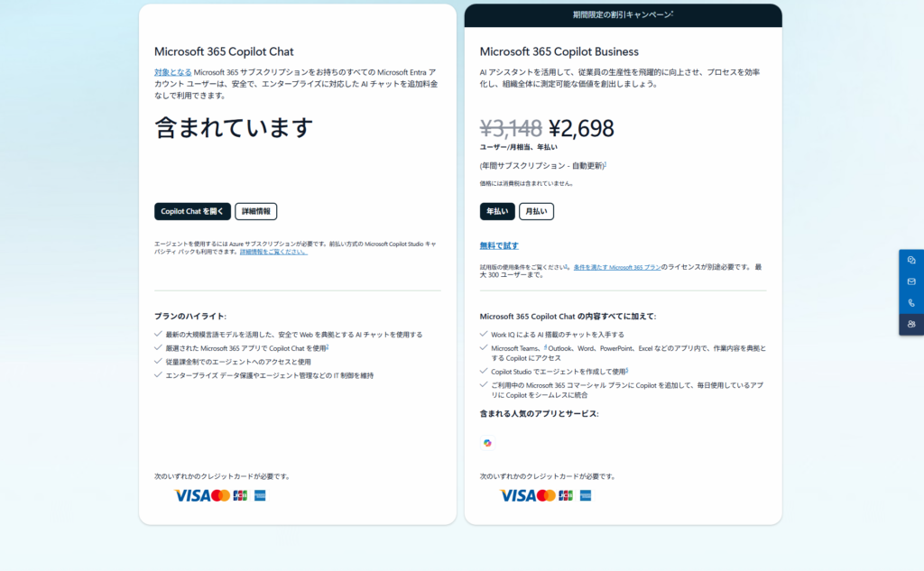Image resolution: width=924 pixels, height=571 pixels.
Task: Click the chat icon in the side contact bar
Action: [911, 260]
